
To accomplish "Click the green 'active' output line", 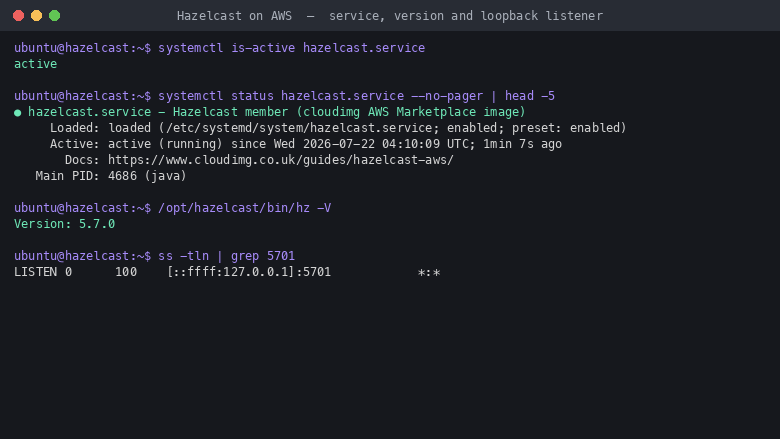I will pos(35,64).
